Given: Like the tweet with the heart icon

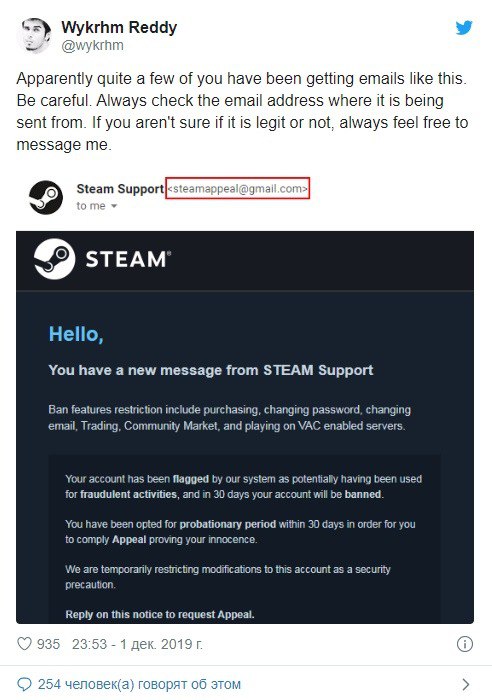Looking at the screenshot, I should [24, 644].
